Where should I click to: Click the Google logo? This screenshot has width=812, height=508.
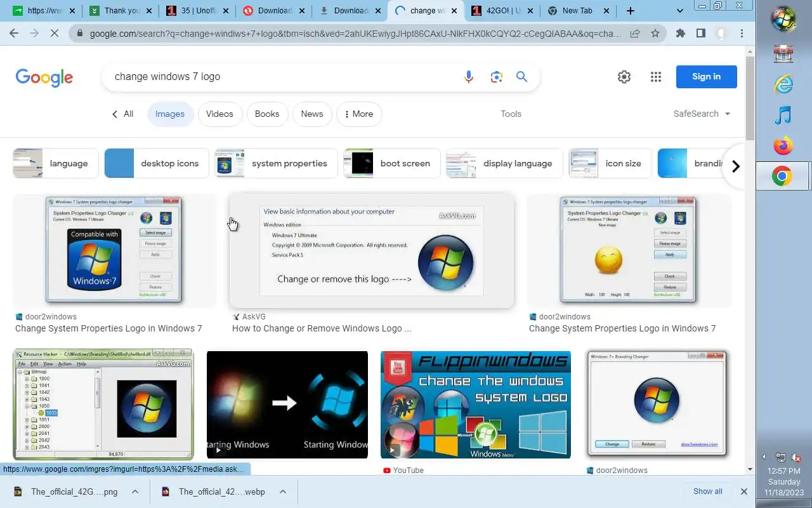[x=44, y=77]
